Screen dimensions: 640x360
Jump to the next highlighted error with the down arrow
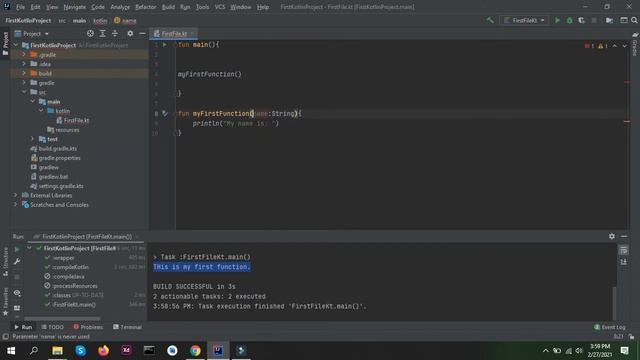pos(624,46)
